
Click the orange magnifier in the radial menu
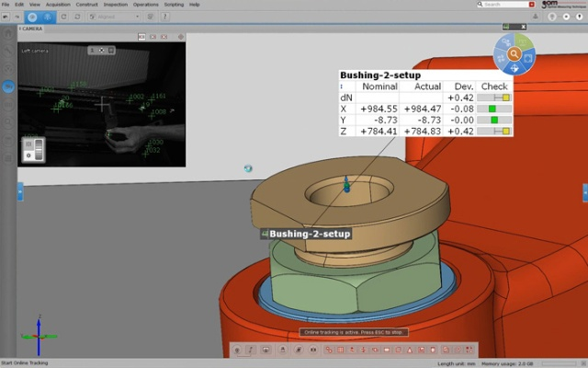(x=514, y=54)
